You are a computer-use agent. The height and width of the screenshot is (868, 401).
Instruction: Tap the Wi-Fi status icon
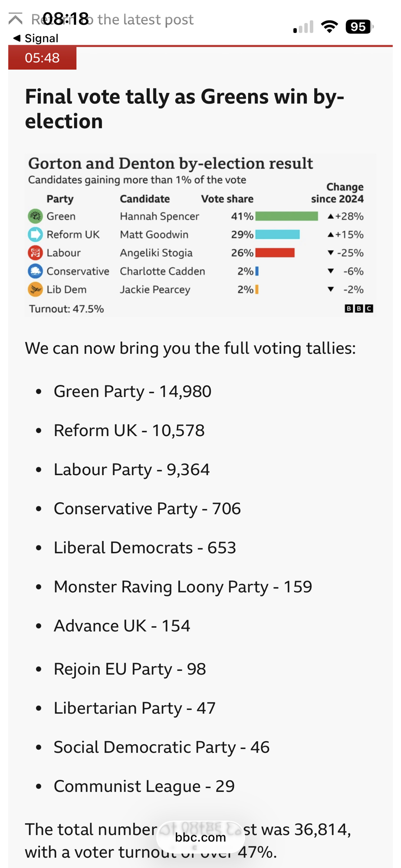[329, 27]
